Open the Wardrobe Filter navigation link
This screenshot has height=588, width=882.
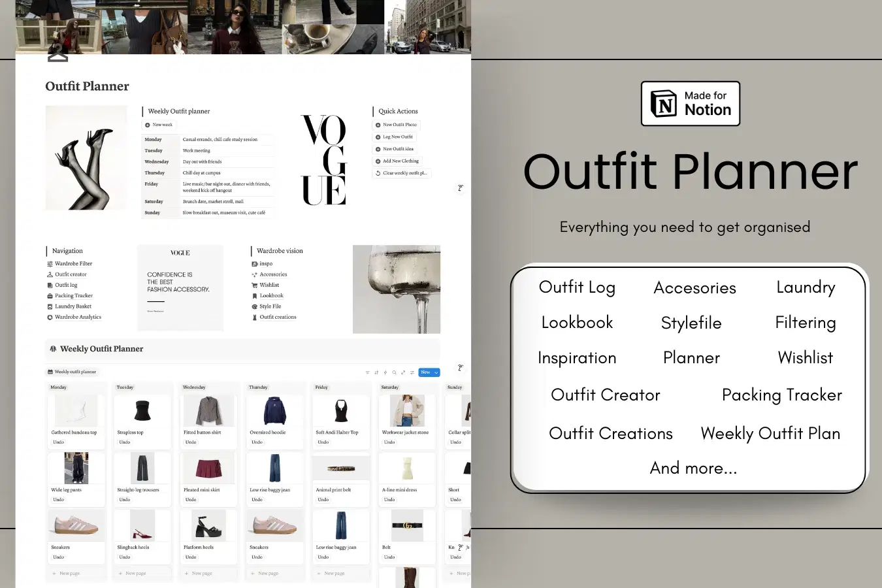(x=73, y=264)
